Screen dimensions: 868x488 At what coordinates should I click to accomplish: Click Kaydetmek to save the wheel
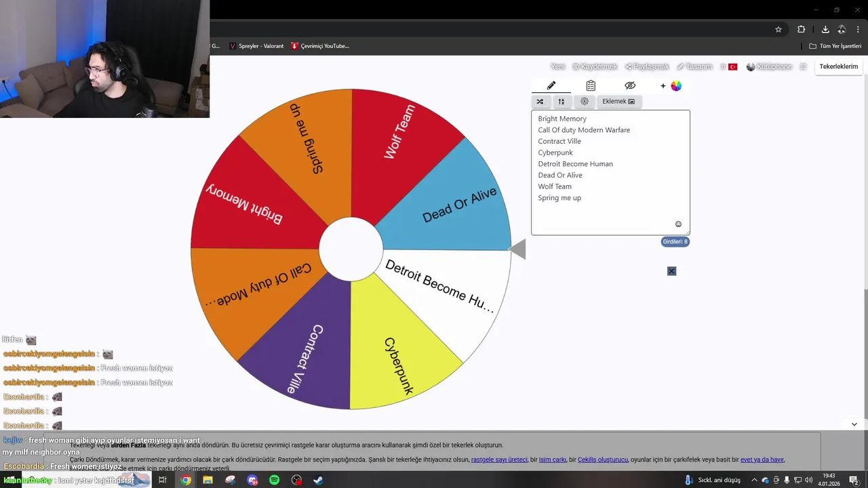(x=595, y=66)
